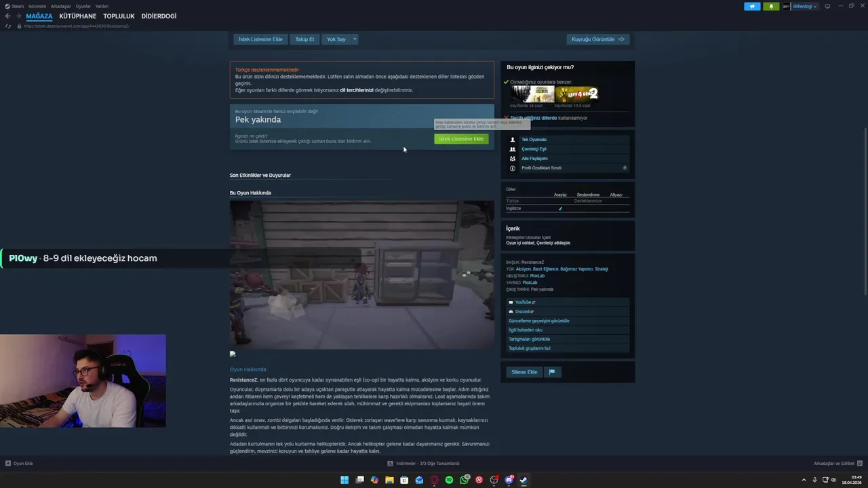The height and width of the screenshot is (488, 868).
Task: Open the dil tercihlerinizi link
Action: pos(357,90)
